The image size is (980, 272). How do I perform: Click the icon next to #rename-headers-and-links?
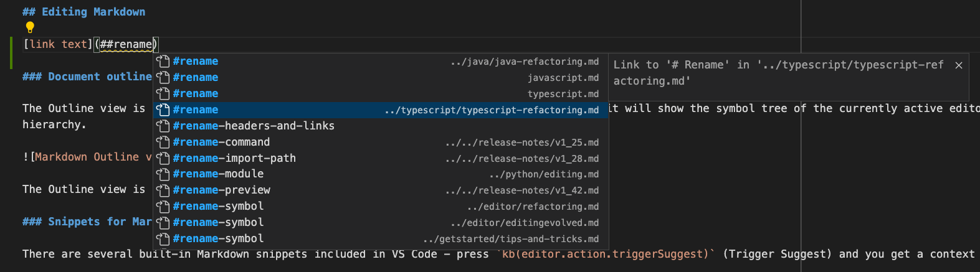coord(163,126)
